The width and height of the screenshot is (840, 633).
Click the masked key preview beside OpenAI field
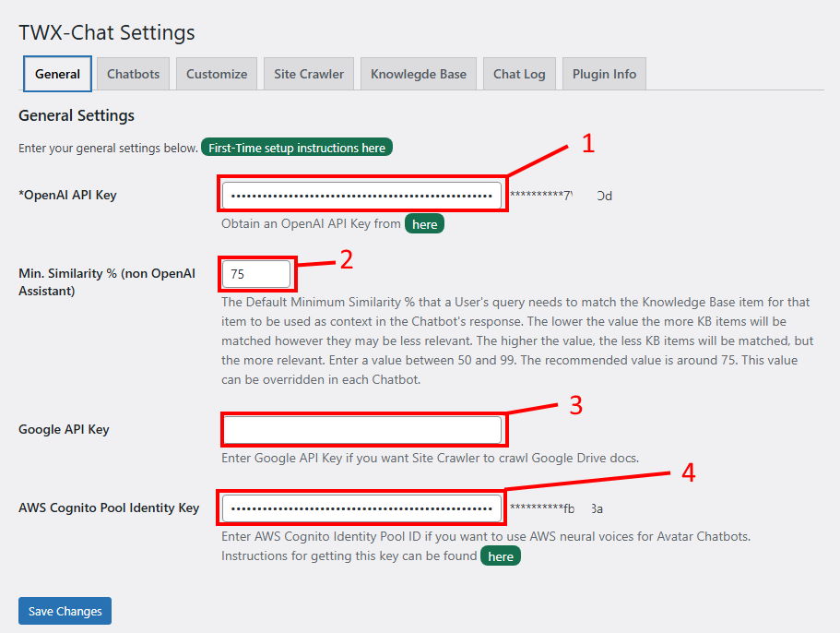[560, 196]
